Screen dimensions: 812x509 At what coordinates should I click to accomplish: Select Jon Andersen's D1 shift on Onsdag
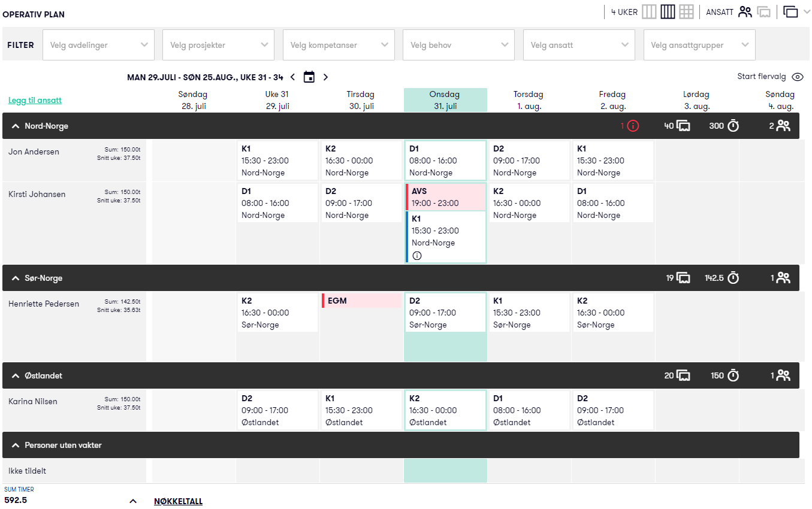click(445, 160)
